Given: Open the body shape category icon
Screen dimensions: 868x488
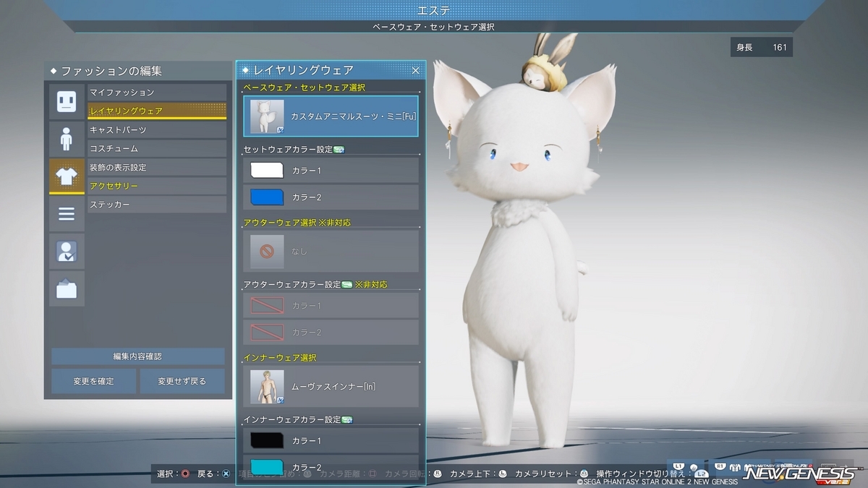Looking at the screenshot, I should coord(67,139).
